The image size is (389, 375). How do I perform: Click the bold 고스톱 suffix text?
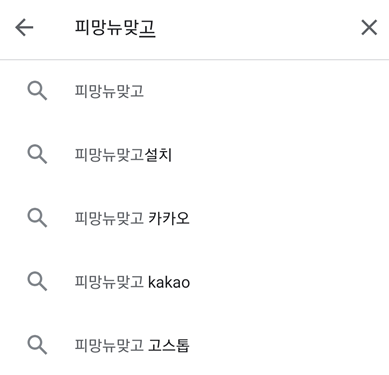169,345
